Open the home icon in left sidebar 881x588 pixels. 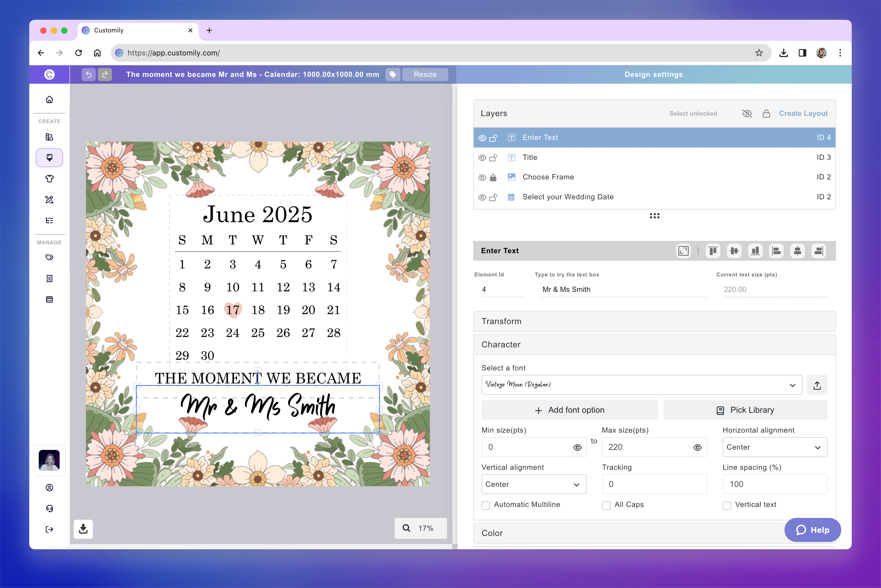49,99
